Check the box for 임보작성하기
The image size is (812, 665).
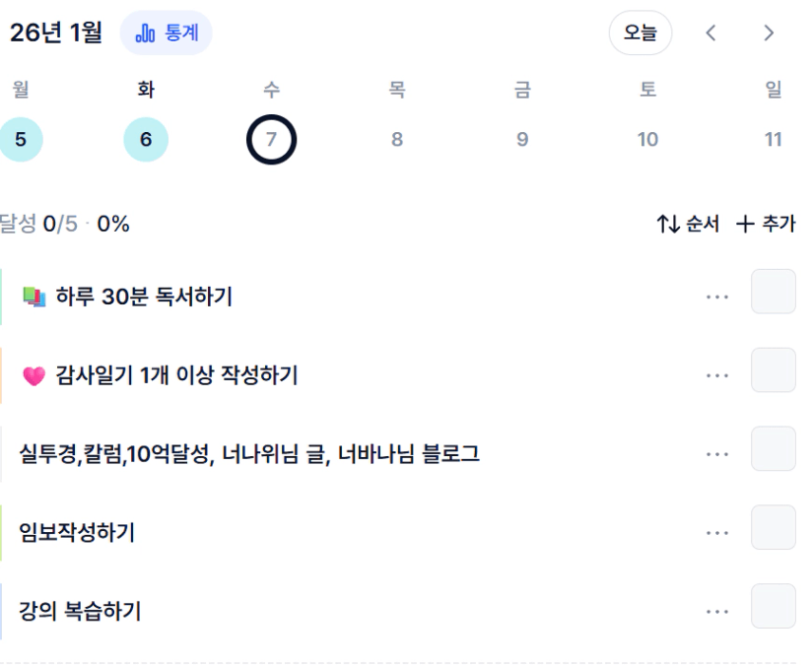coord(773,528)
